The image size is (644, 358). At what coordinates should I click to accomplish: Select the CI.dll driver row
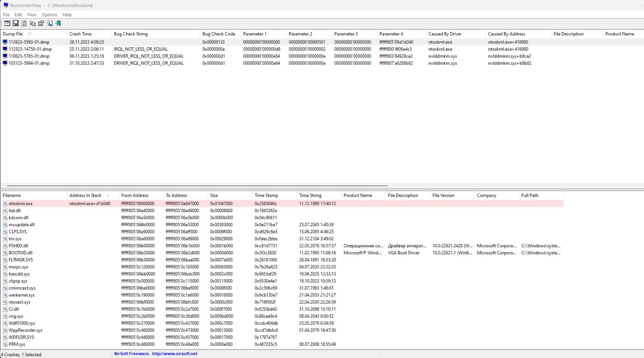(x=282, y=309)
